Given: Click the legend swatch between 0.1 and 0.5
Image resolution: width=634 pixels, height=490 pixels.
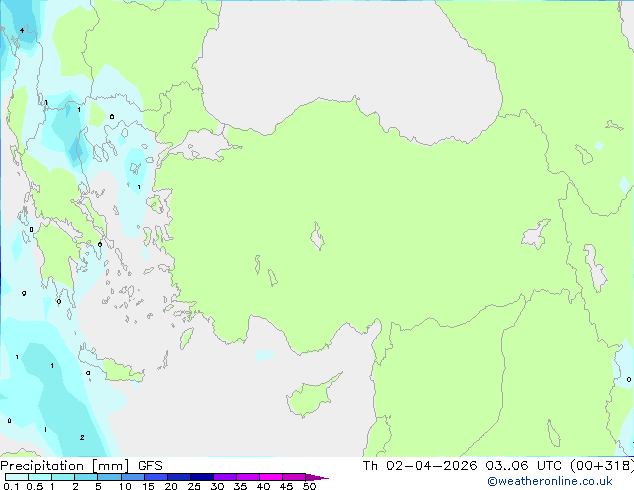Looking at the screenshot, I should point(17,477).
